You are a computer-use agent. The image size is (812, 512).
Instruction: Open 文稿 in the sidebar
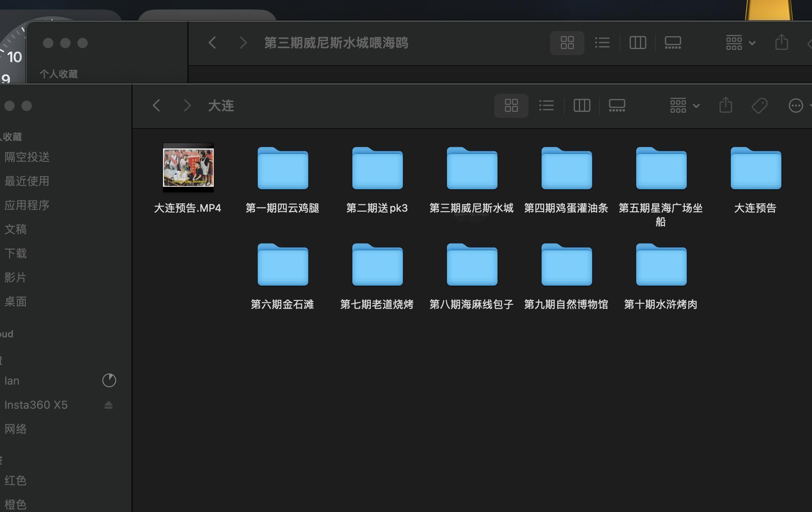pos(15,229)
